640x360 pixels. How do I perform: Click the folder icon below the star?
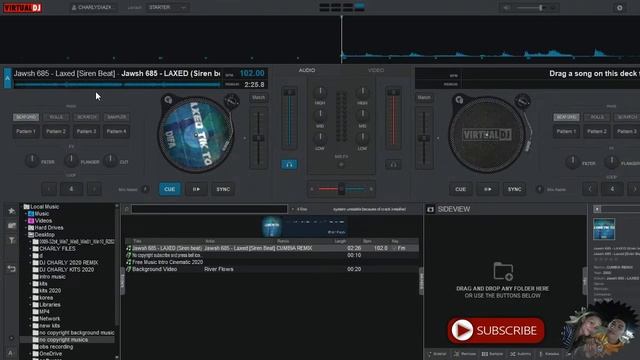tap(12, 226)
